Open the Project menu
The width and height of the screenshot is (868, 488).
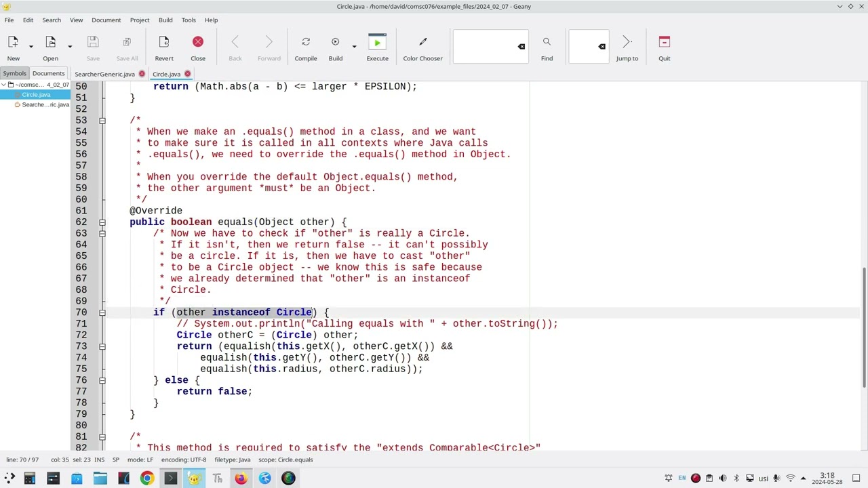140,20
